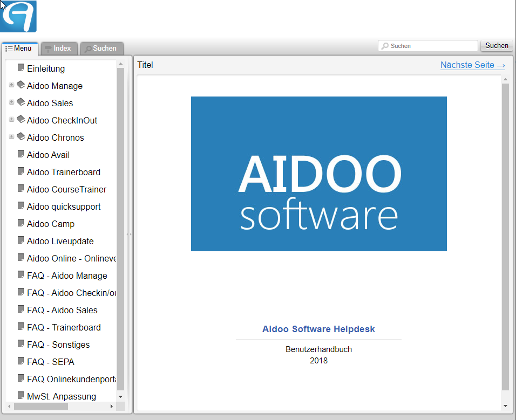Click the content pane vertical scrollbar thumb
The width and height of the screenshot is (516, 420).
coord(505,237)
